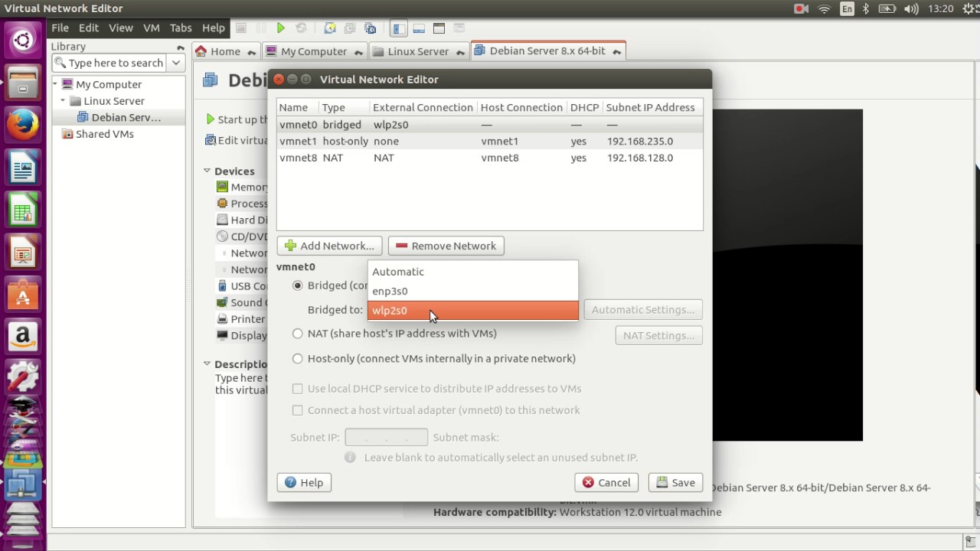
Task: Click the Start up this guest play icon
Action: click(x=211, y=119)
